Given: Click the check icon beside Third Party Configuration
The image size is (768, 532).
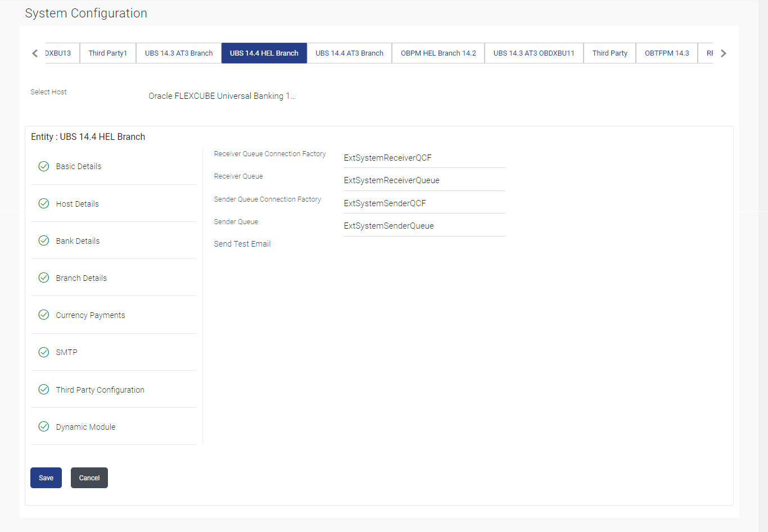Looking at the screenshot, I should [43, 389].
